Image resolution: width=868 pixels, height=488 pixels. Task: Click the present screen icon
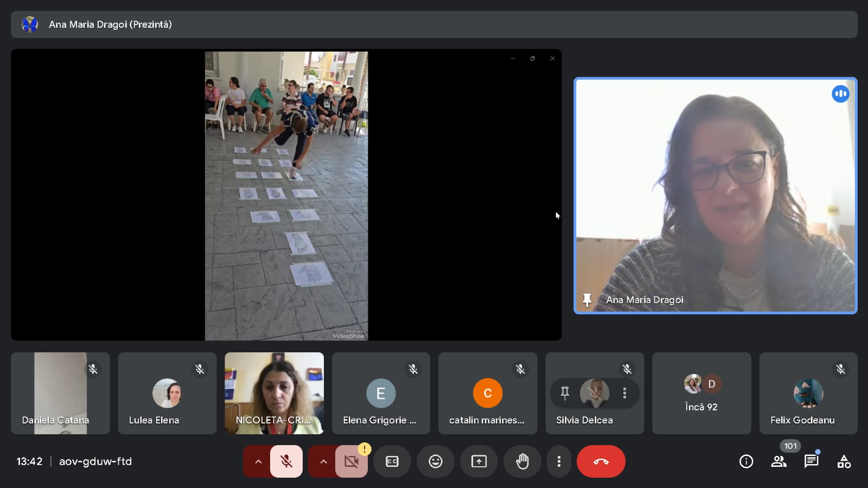(478, 461)
